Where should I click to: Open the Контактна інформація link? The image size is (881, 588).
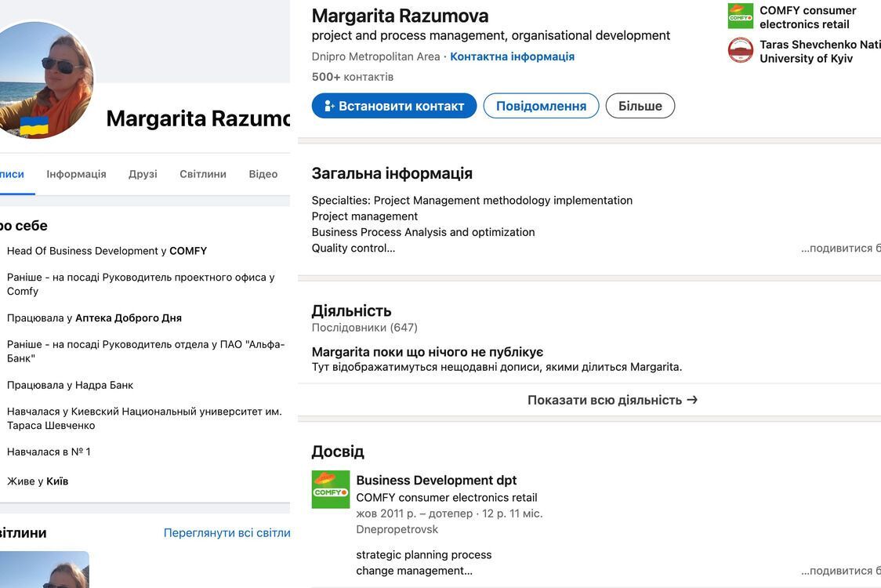click(512, 56)
